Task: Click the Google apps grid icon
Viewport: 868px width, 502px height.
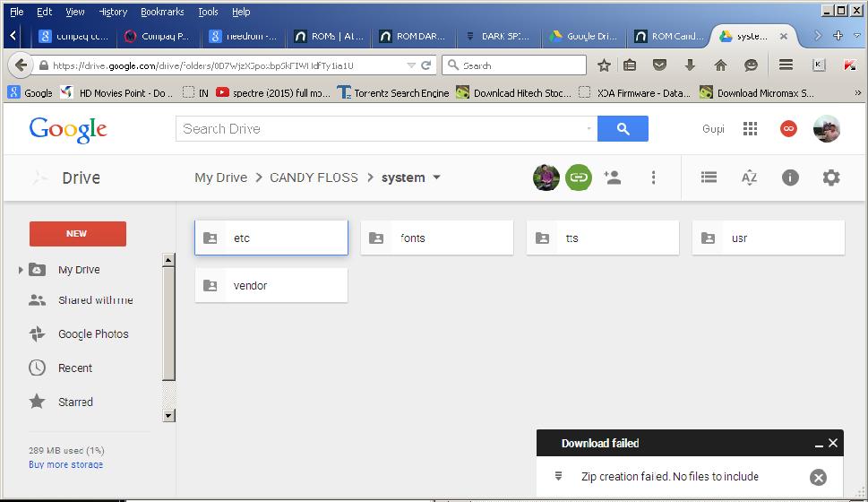Action: [x=751, y=129]
